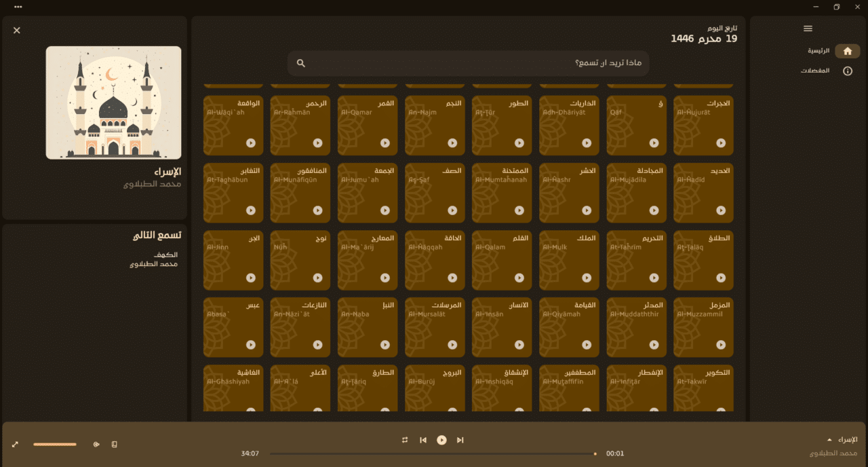This screenshot has height=467, width=868.
Task: Toggle fullscreen player with expand arrows icon
Action: point(15,445)
